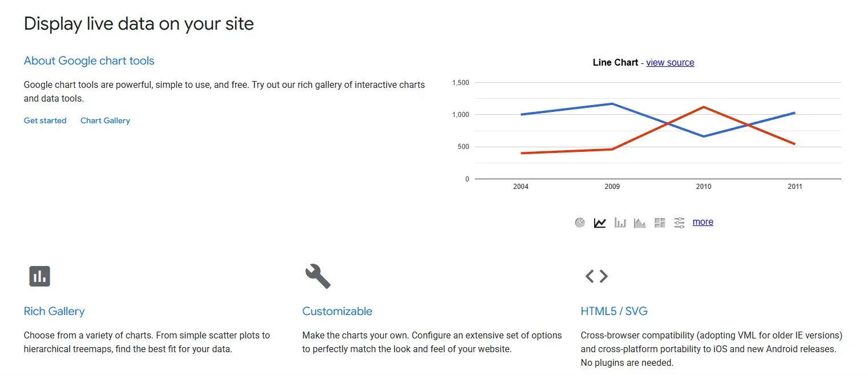Image resolution: width=868 pixels, height=375 pixels.
Task: Select the line chart icon
Action: pyautogui.click(x=600, y=223)
